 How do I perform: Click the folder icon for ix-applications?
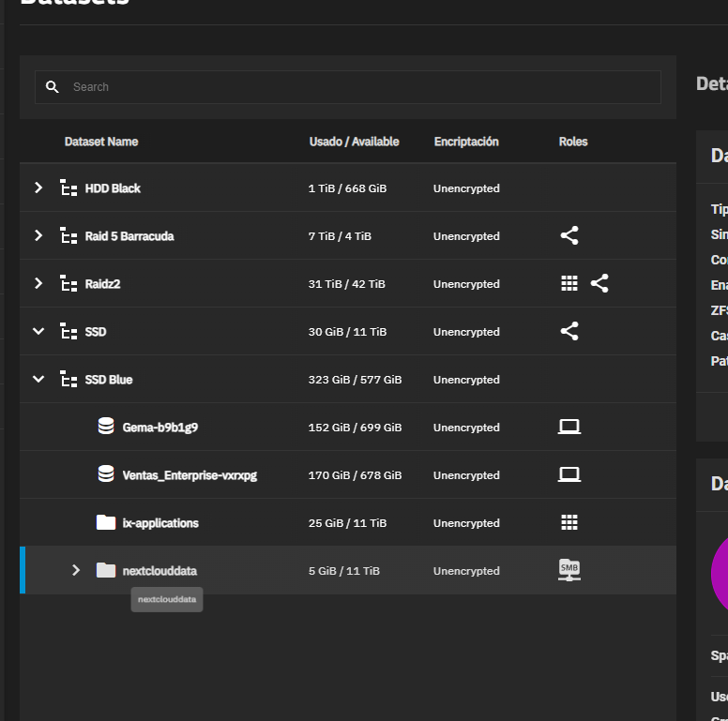click(106, 522)
